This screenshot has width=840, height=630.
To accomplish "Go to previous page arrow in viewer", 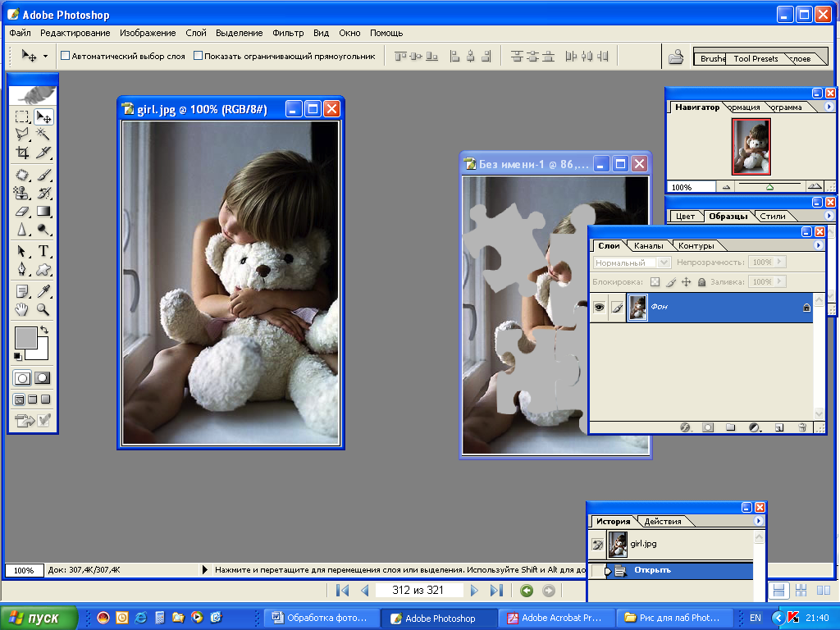I will click(x=365, y=591).
